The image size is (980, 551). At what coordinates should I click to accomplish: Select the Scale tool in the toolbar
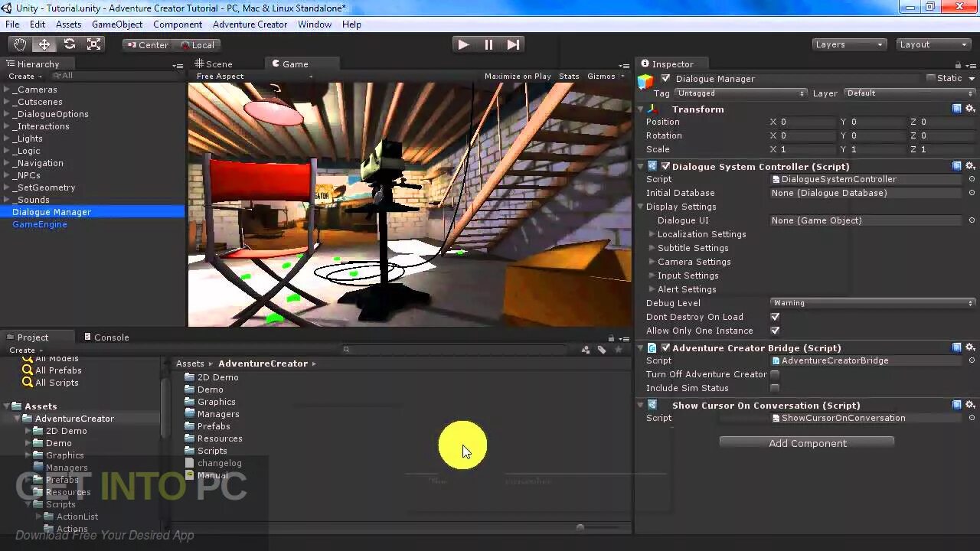click(93, 44)
